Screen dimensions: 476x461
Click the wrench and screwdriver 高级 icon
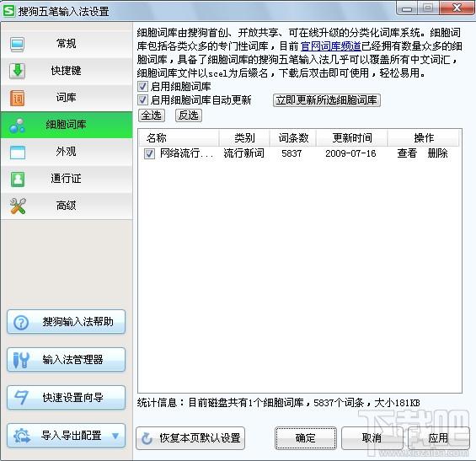coord(18,206)
